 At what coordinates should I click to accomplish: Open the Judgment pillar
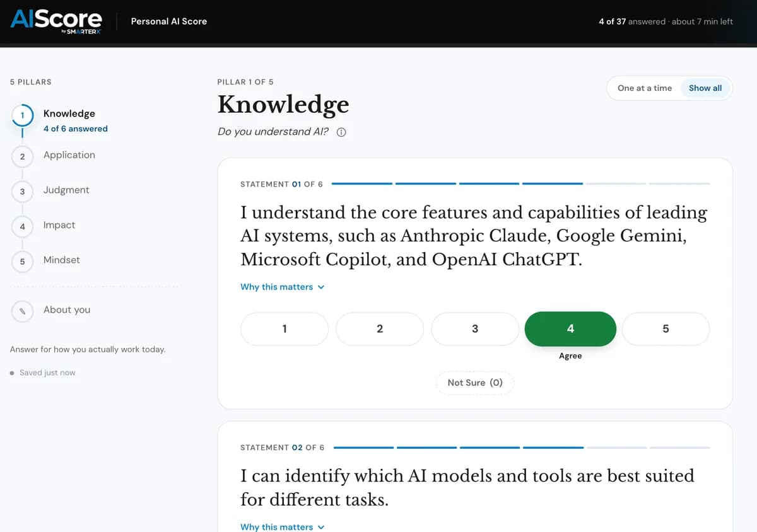click(66, 190)
